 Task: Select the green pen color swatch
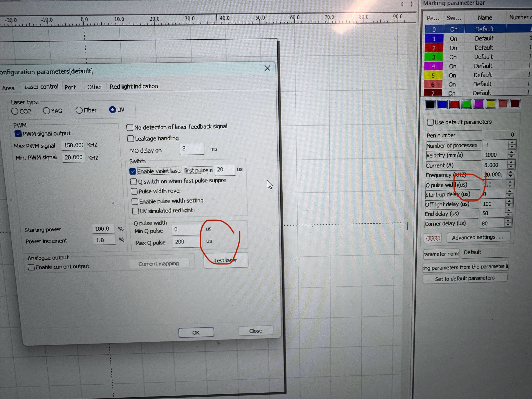click(x=467, y=104)
